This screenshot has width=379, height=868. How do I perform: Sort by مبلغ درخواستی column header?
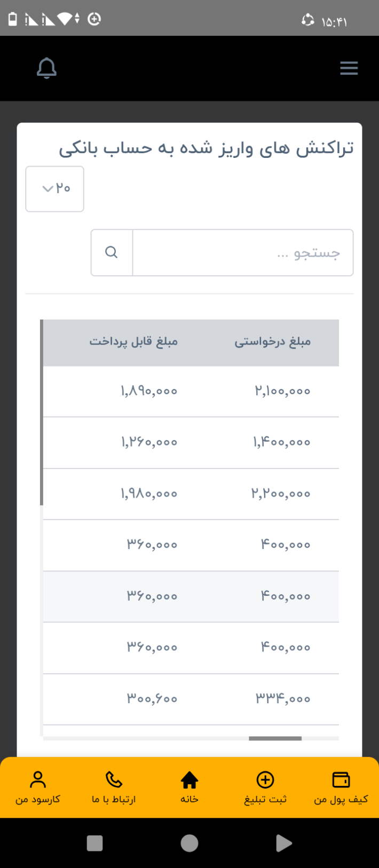click(x=272, y=342)
